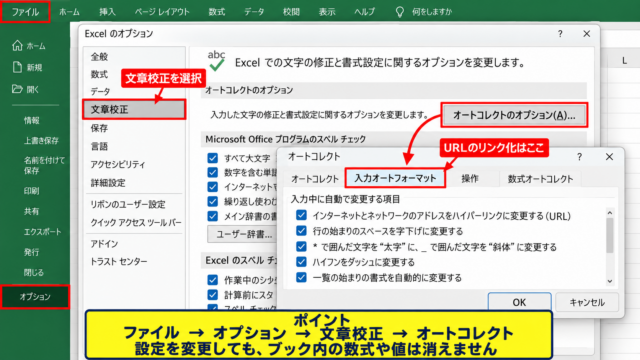
Task: Select データ in Excel Options category list
Action: [x=100, y=91]
